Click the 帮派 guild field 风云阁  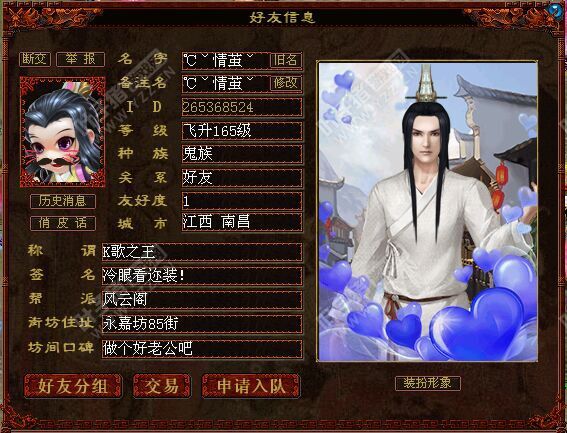click(x=202, y=300)
